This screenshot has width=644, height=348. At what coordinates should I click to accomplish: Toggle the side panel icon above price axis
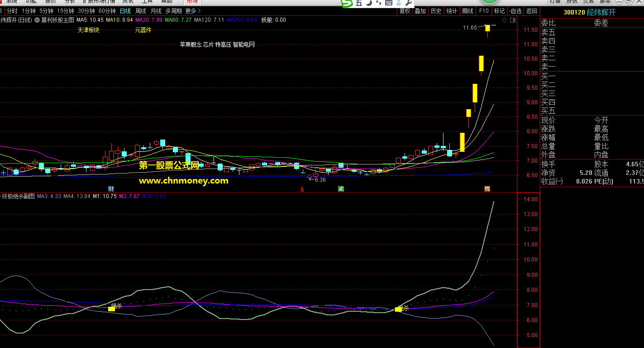(512, 20)
